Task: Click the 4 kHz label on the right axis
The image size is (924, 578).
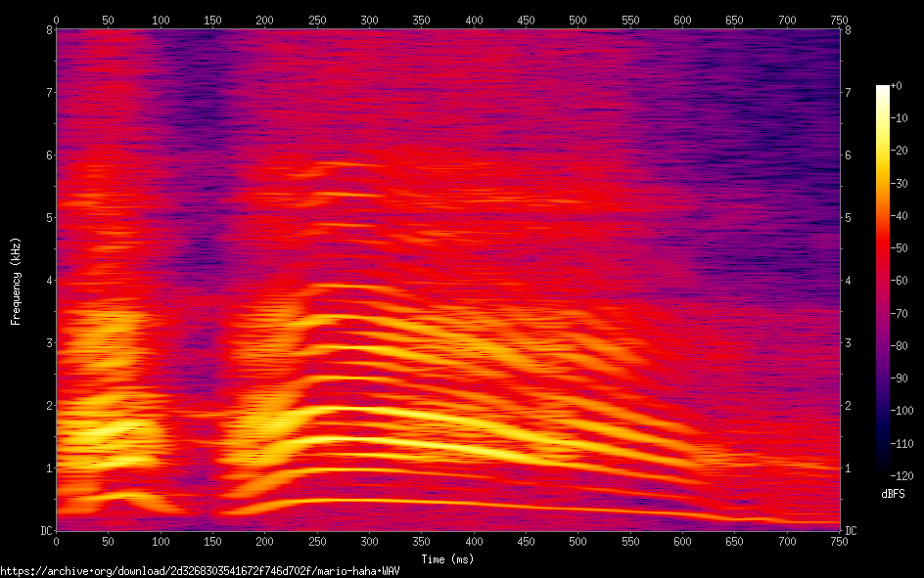Action: pos(848,281)
